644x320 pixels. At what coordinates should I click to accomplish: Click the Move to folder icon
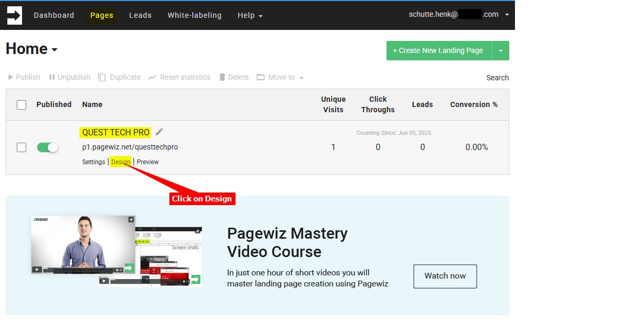click(x=261, y=77)
